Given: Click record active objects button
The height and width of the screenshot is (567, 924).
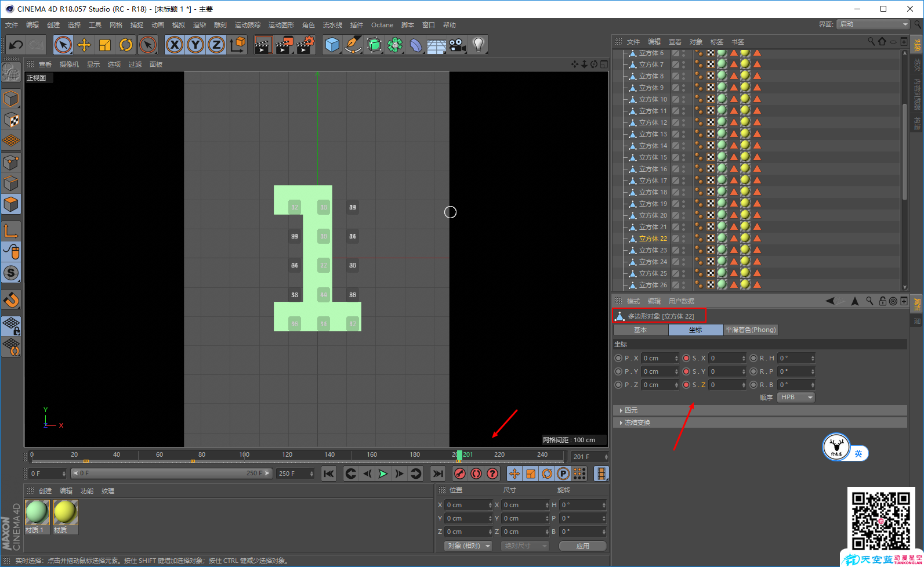Looking at the screenshot, I should pos(460,474).
